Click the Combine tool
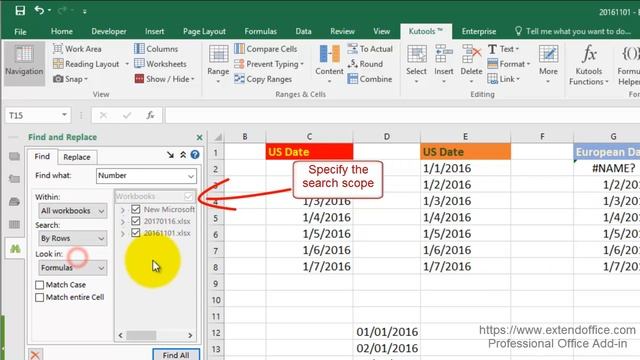 (370, 79)
